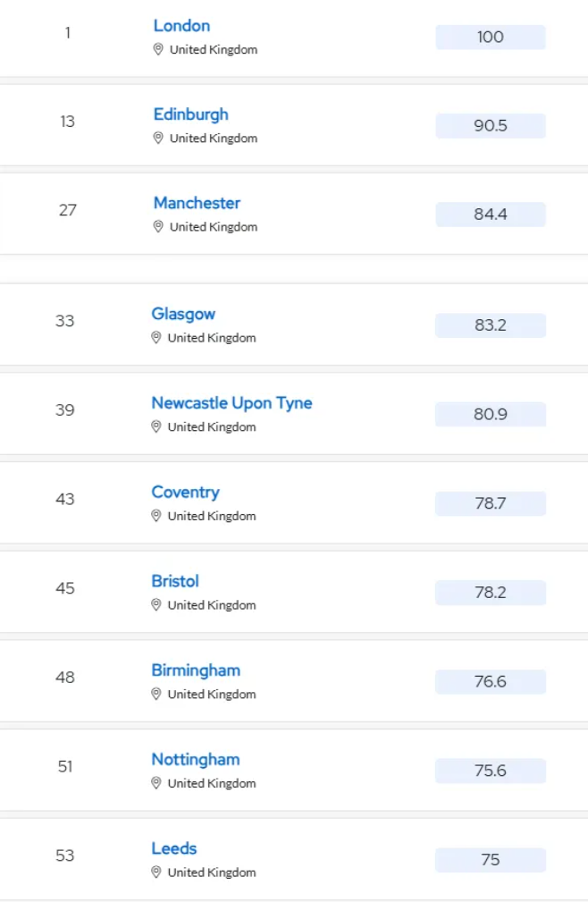The width and height of the screenshot is (588, 902).
Task: Open the Bristol city link
Action: tap(175, 581)
